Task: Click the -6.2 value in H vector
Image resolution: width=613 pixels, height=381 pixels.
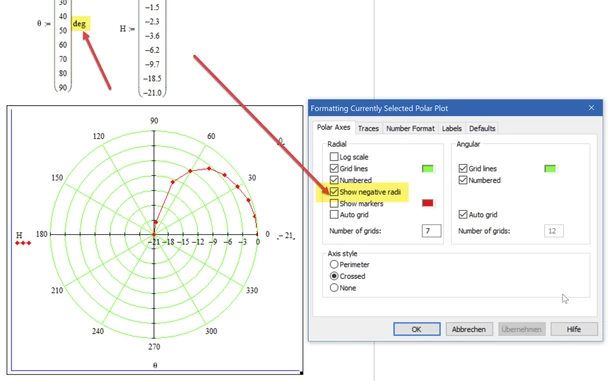Action: tap(152, 50)
